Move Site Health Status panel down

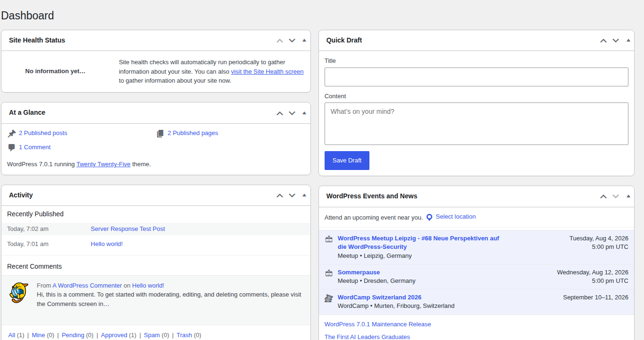292,41
